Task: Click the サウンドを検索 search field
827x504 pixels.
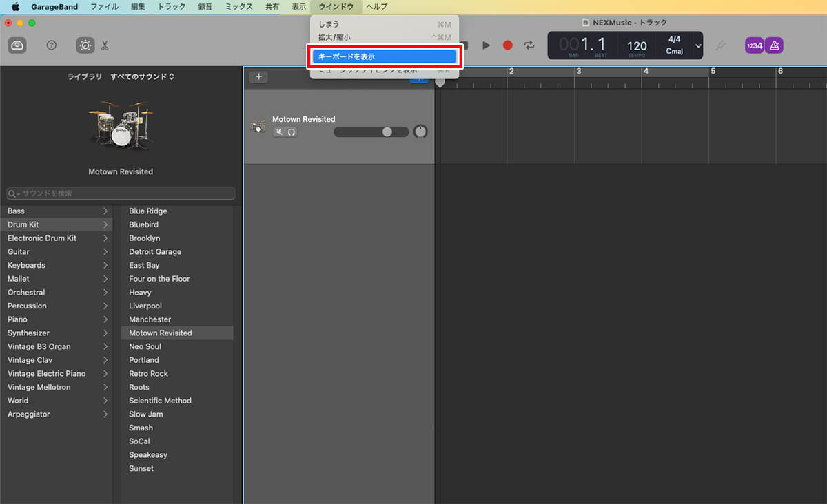Action: 121,193
